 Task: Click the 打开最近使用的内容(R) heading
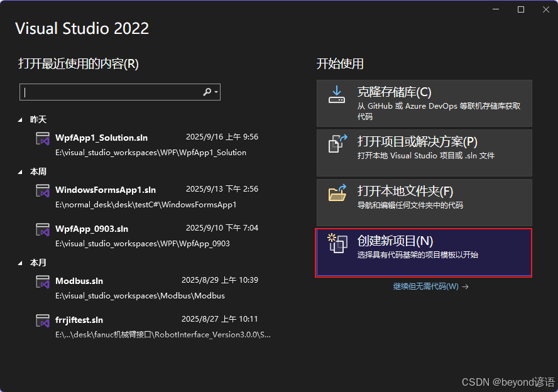pos(79,63)
